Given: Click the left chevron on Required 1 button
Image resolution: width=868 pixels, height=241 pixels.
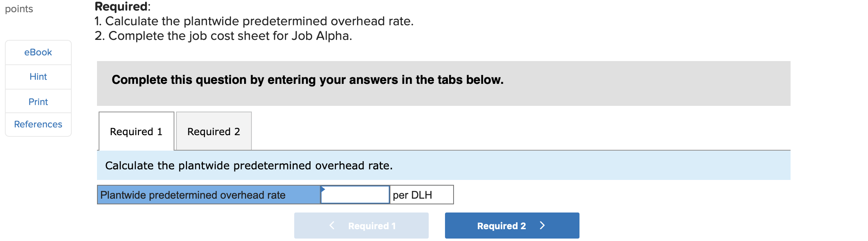Looking at the screenshot, I should pyautogui.click(x=331, y=225).
